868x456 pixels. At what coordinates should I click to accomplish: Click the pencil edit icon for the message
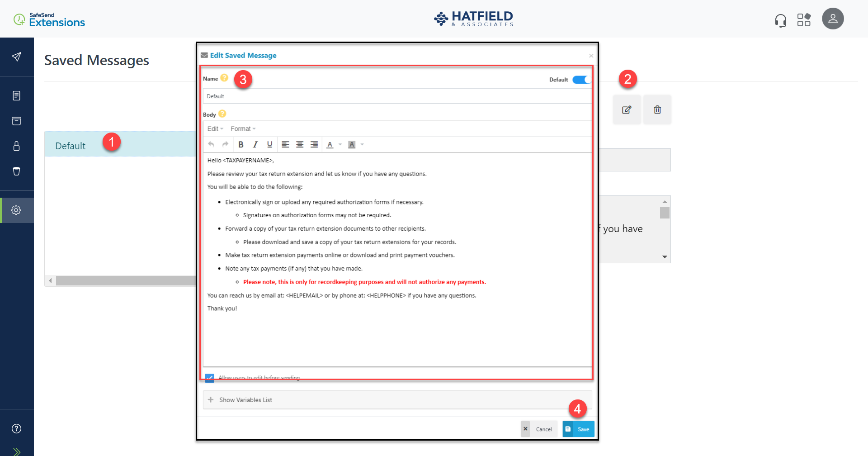point(627,109)
